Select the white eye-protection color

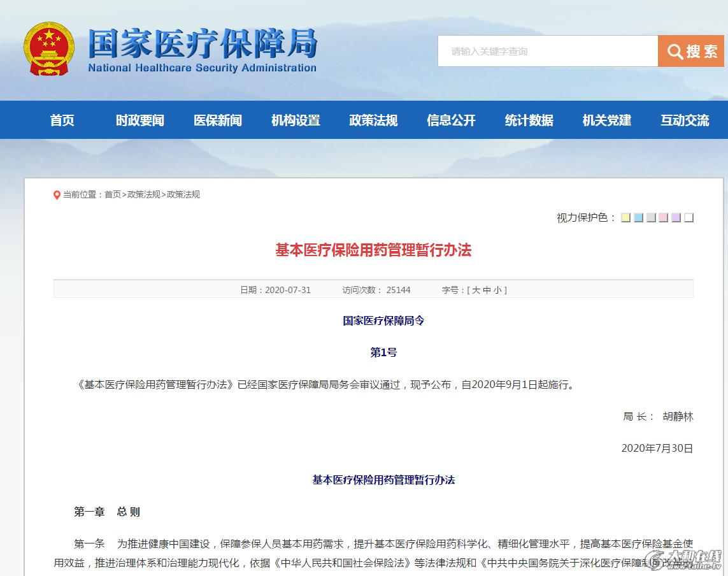[689, 217]
